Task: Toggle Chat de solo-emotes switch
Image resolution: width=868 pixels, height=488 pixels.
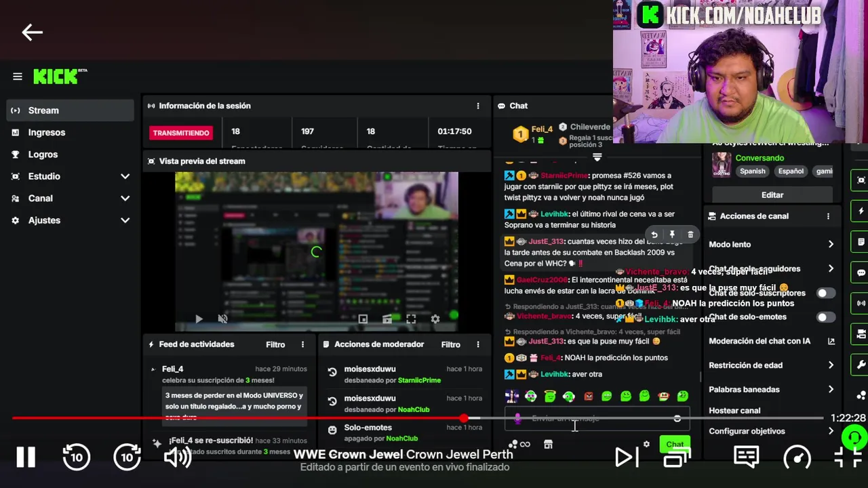Action: [825, 317]
